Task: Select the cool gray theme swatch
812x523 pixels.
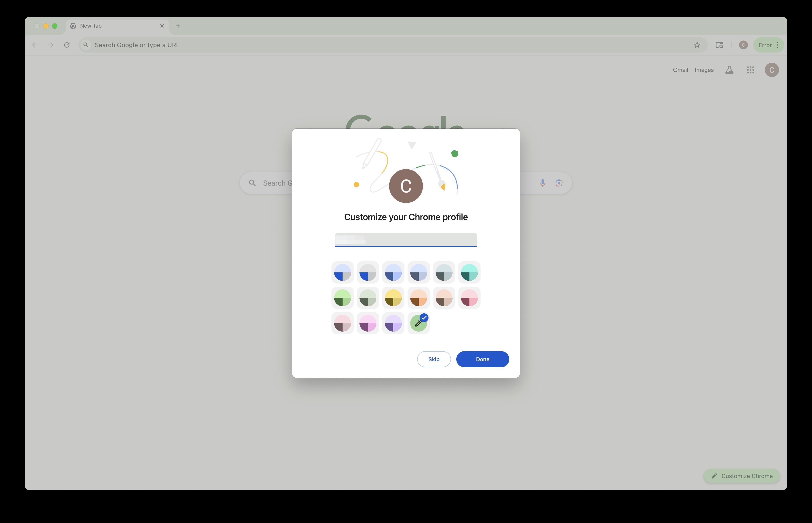Action: 444,272
